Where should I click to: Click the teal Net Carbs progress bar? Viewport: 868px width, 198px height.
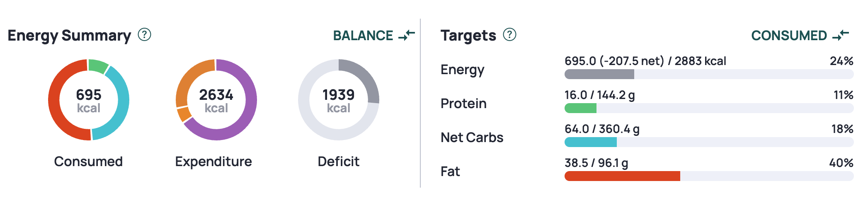[x=590, y=142]
